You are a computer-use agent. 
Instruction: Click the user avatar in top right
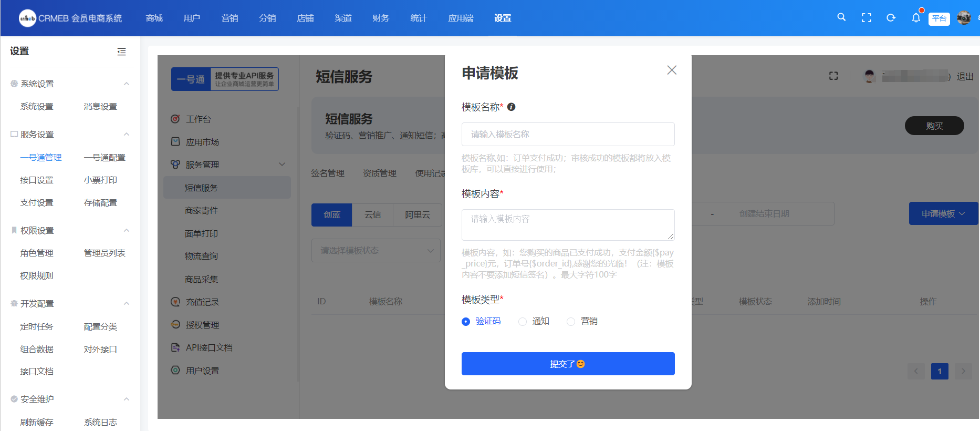tap(963, 18)
